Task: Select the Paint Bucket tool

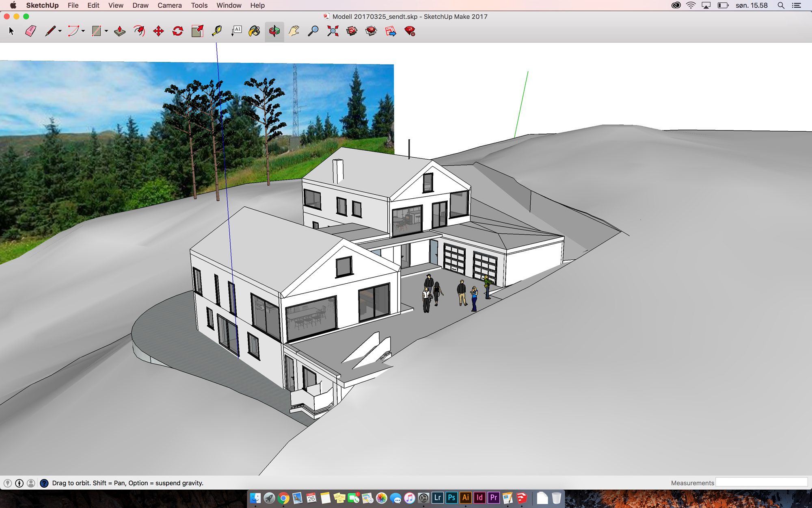Action: (x=255, y=31)
